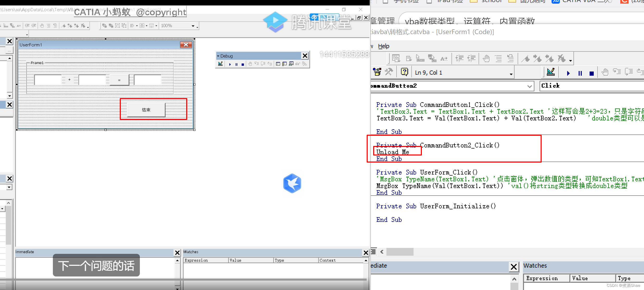Click Comment Block icon in right editor toolbar
Viewport: 644px width, 290px height.
point(498,59)
